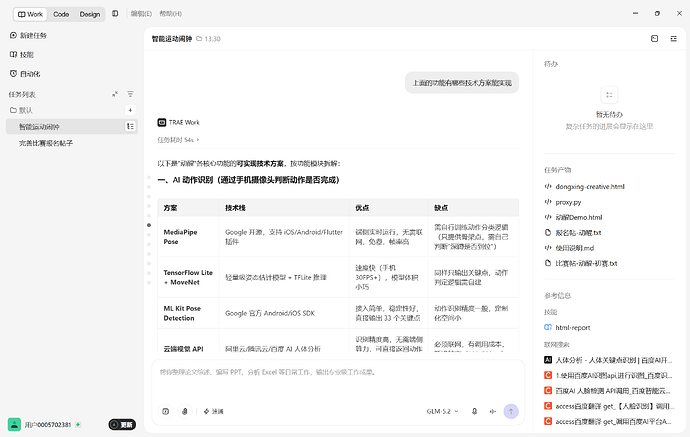
Task: Click the user avatar icon
Action: 15,424
